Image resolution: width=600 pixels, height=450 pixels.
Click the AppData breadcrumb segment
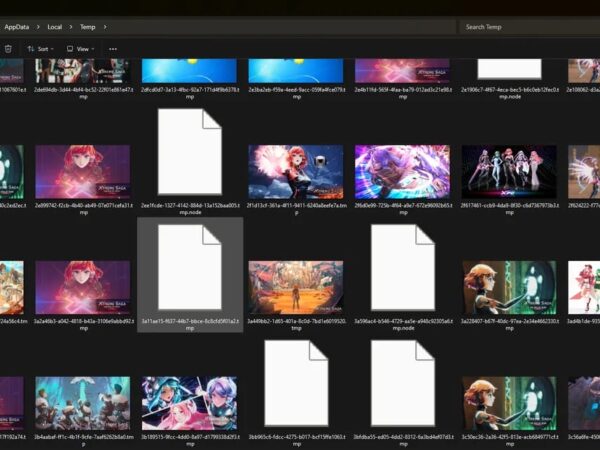[x=18, y=26]
